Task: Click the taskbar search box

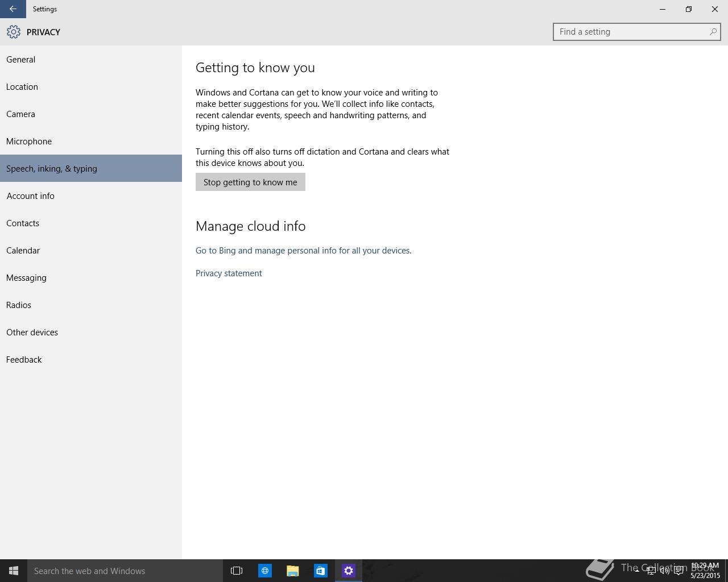Action: point(125,571)
